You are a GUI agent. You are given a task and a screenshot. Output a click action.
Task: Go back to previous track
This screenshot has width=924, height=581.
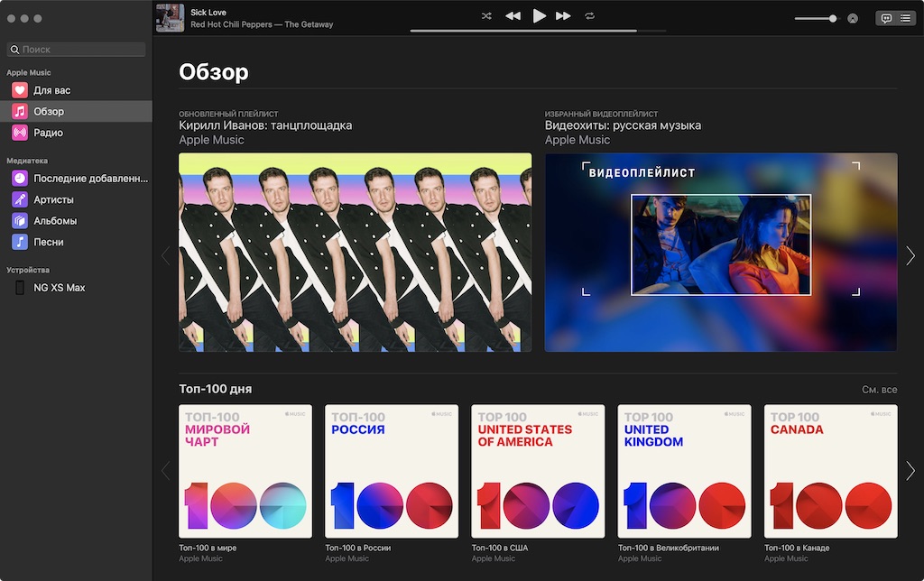(513, 16)
